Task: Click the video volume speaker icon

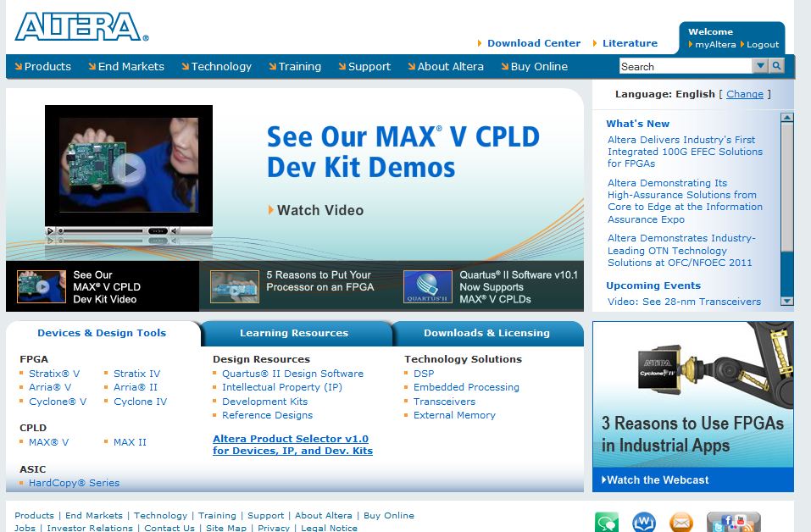Action: tap(175, 231)
